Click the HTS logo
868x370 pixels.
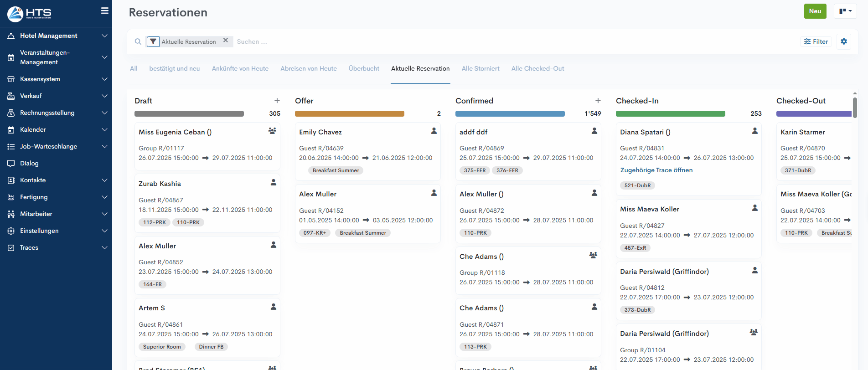click(x=30, y=14)
